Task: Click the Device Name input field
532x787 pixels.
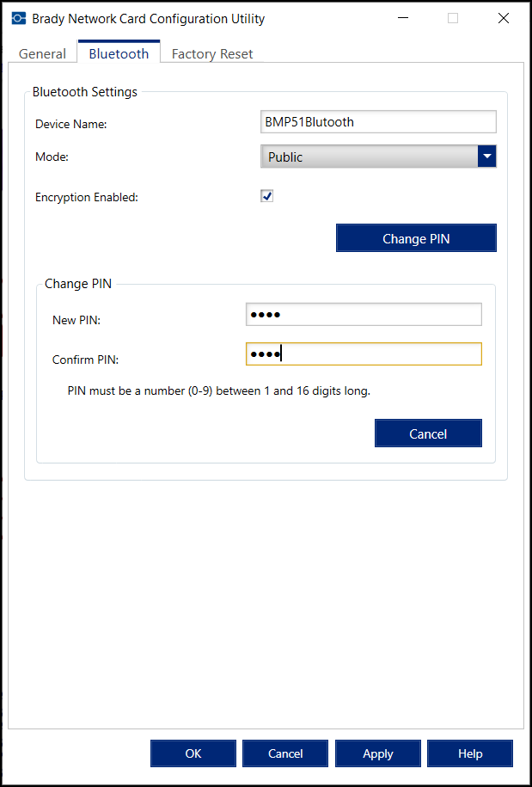Action: [x=378, y=122]
